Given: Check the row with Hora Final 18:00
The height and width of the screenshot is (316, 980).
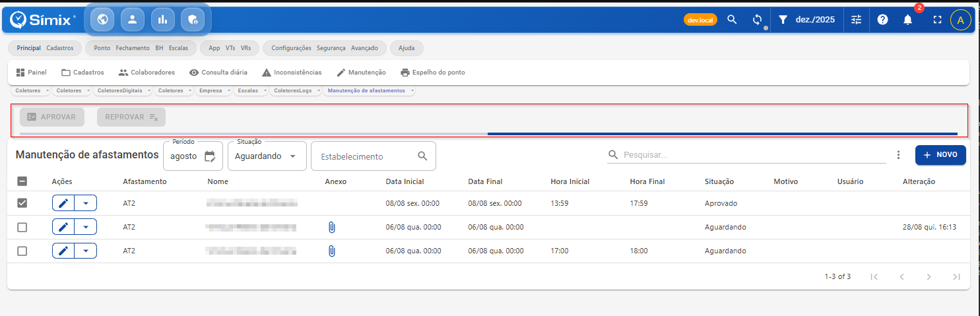Looking at the screenshot, I should coord(22,251).
